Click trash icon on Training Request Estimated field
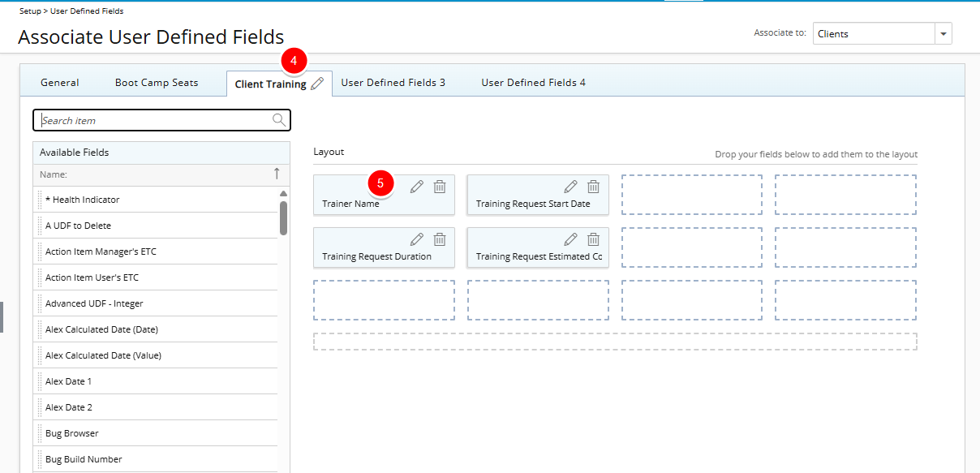Image resolution: width=980 pixels, height=473 pixels. (x=594, y=239)
